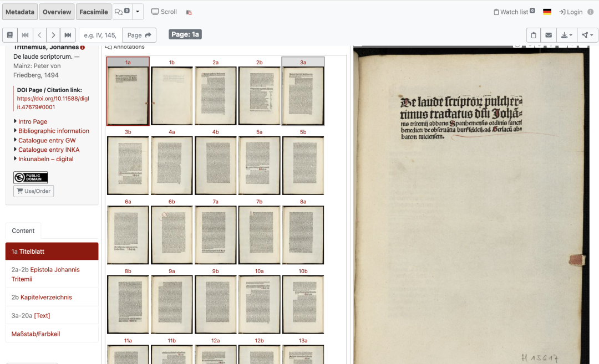Viewport: 599px width, 364px height.
Task: Add page to watch list clipboard icon
Action: 534,35
